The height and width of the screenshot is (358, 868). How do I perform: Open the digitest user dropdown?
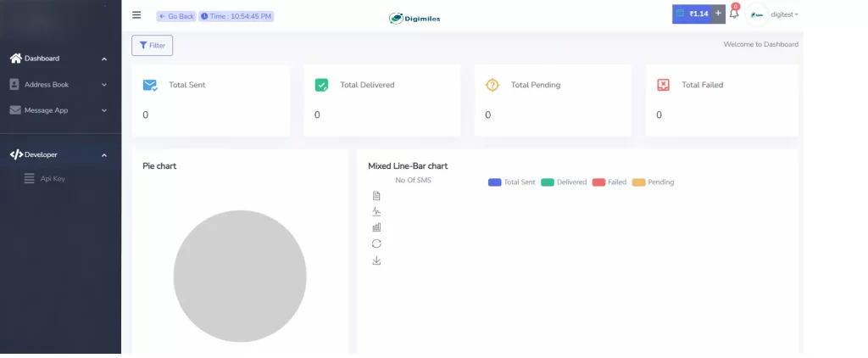[784, 14]
